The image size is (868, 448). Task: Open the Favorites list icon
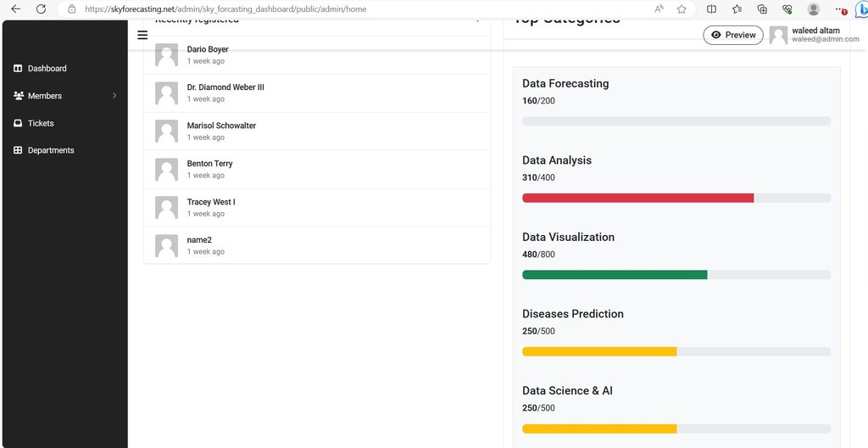(737, 8)
